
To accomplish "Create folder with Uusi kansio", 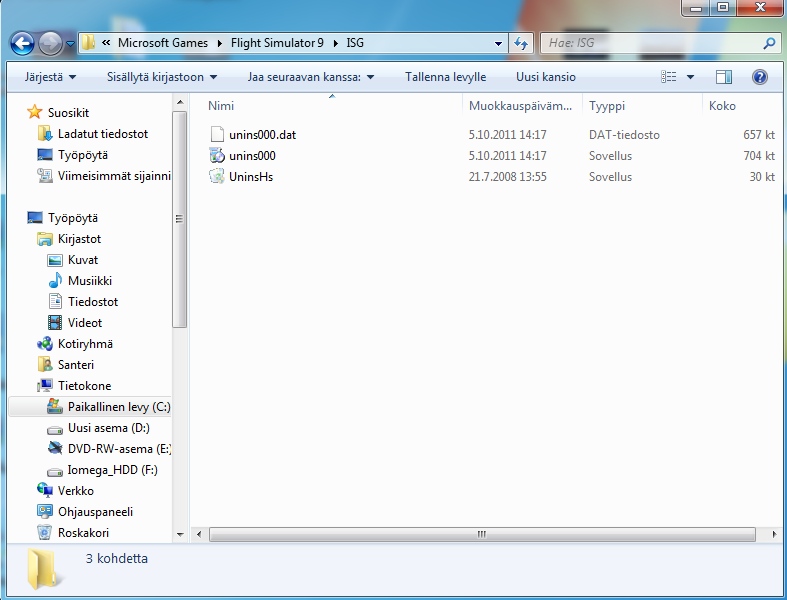I will click(x=546, y=77).
